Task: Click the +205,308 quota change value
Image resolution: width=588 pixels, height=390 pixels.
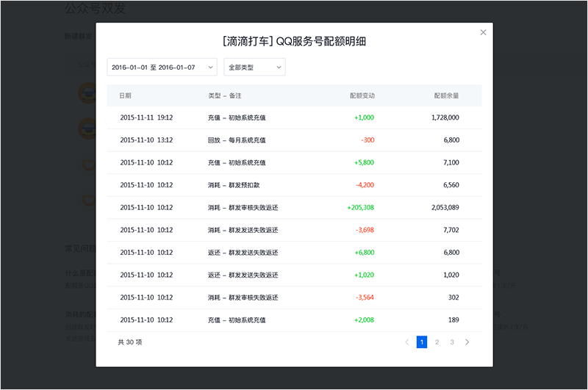Action: click(360, 208)
